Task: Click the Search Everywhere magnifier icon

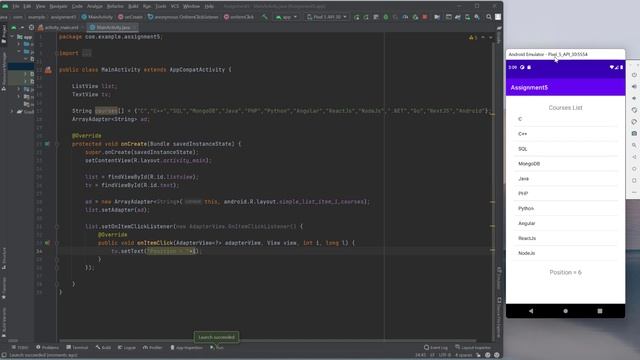Action: (489, 17)
